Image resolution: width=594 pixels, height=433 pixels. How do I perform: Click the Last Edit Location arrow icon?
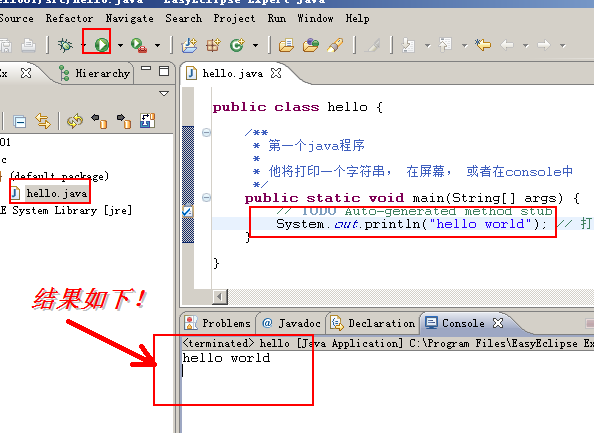click(x=483, y=45)
